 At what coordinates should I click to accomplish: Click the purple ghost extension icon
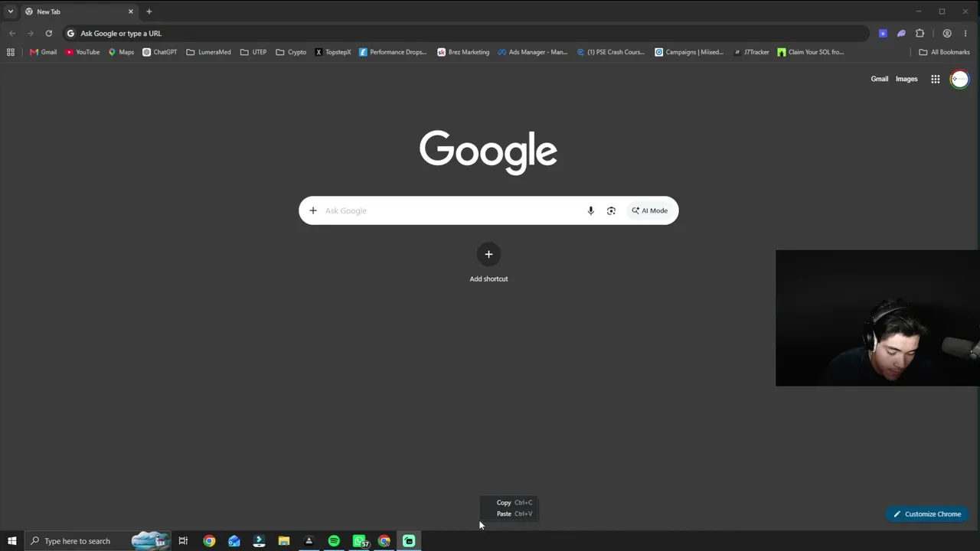pyautogui.click(x=901, y=33)
